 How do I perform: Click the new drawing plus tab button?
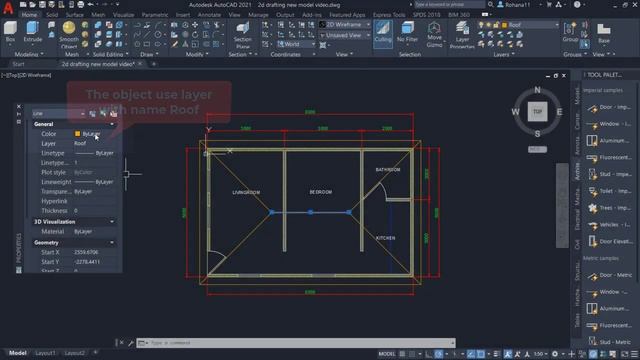(x=154, y=64)
